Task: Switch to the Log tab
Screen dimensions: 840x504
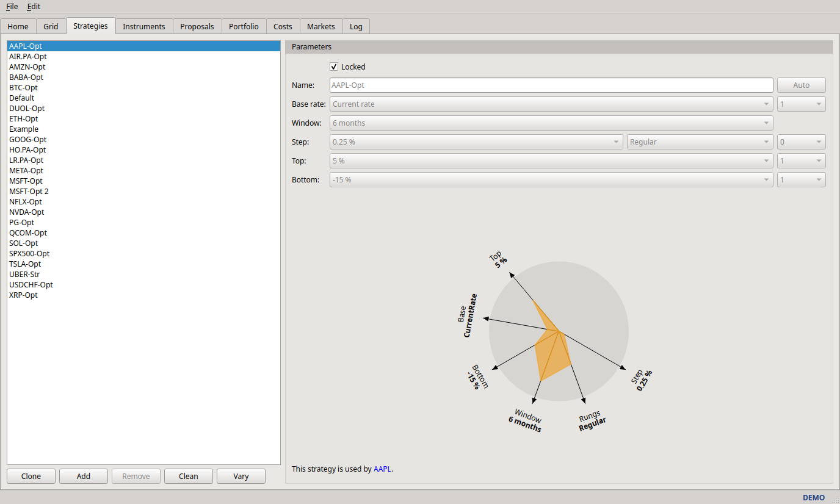Action: (356, 26)
